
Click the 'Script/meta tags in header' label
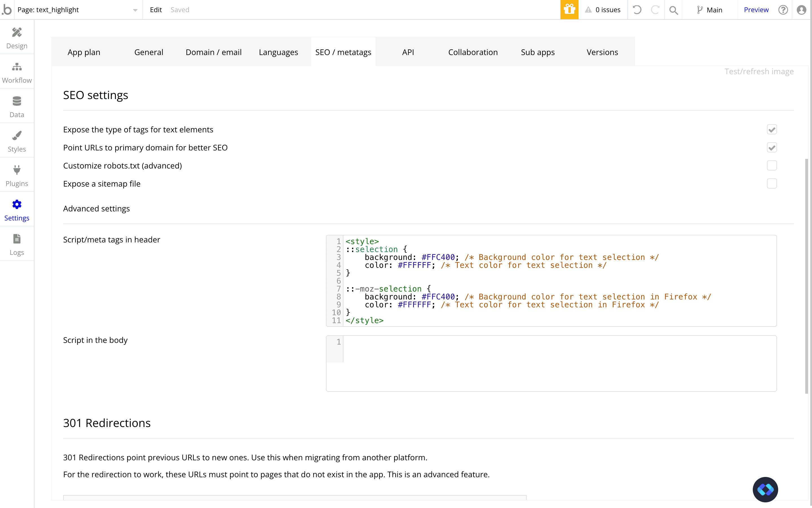(111, 240)
